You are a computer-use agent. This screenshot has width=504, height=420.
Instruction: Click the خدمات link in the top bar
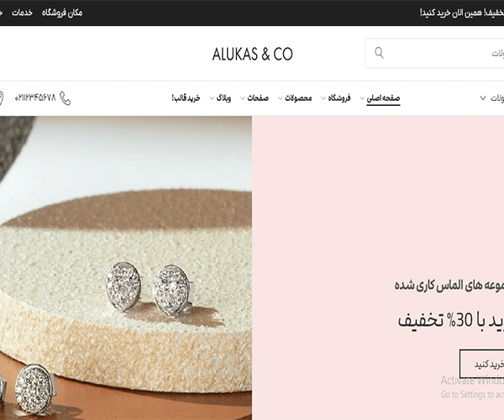tap(22, 13)
